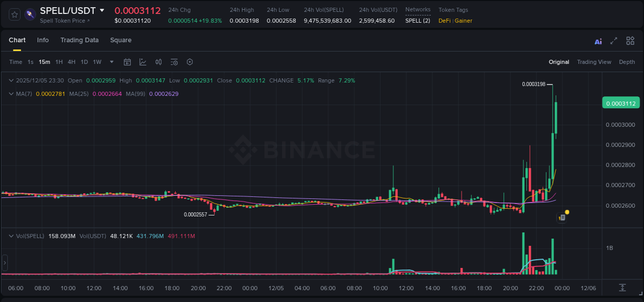Screen dimensions: 644x302
Task: Open the go-to-date calendar icon
Action: click(127, 62)
